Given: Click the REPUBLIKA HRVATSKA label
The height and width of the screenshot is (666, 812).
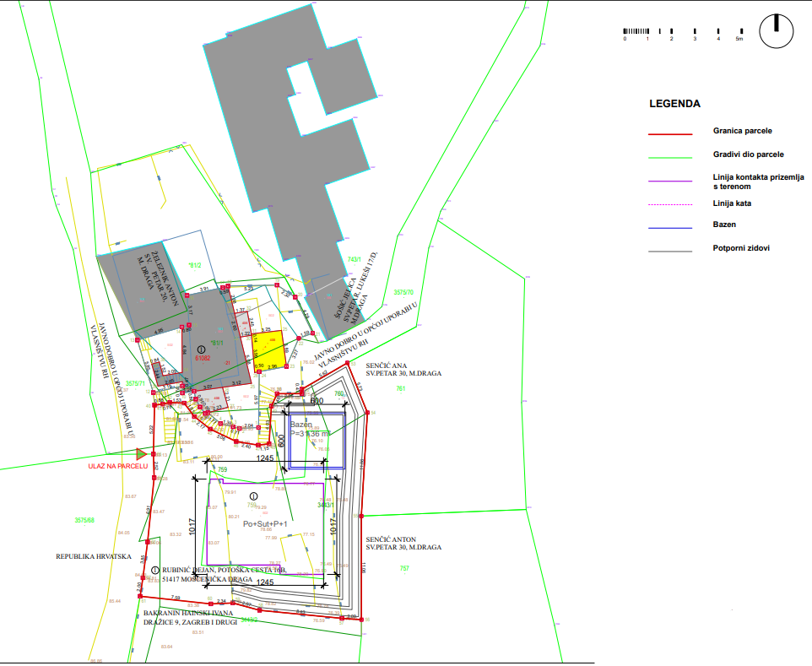Looking at the screenshot, I should point(91,557).
